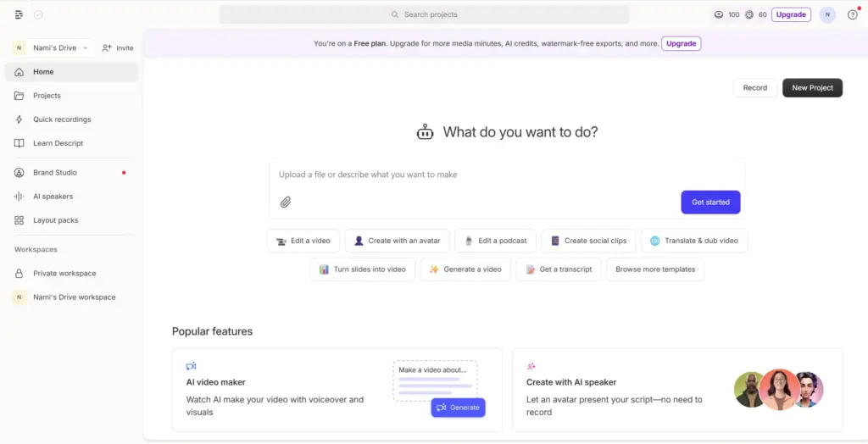Select Projects in the left navigation

point(47,96)
